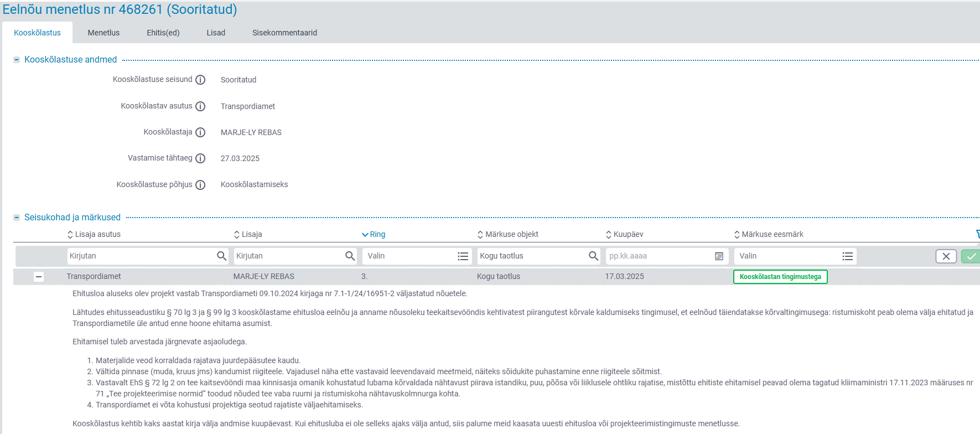Click search icon in Lisaja asutus filter

pyautogui.click(x=221, y=256)
